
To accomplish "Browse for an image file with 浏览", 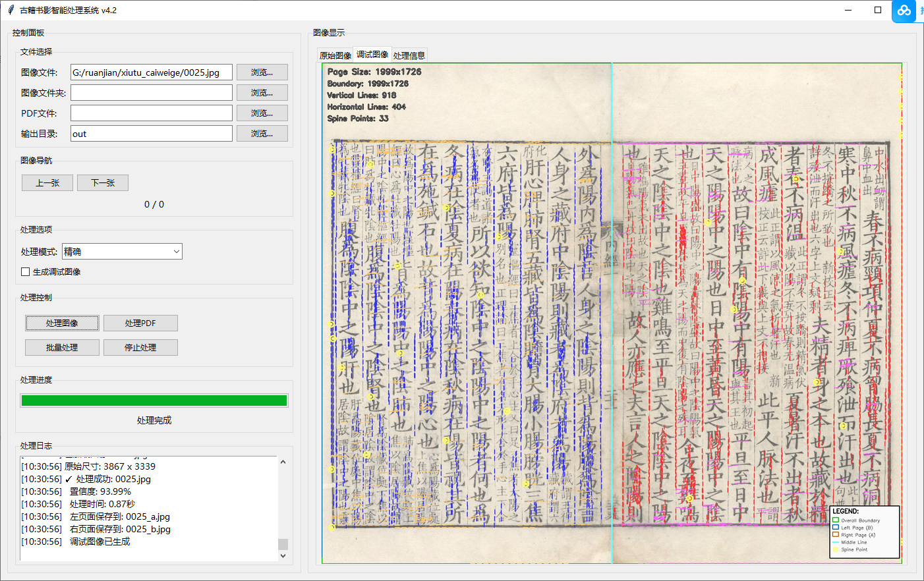I will [262, 72].
